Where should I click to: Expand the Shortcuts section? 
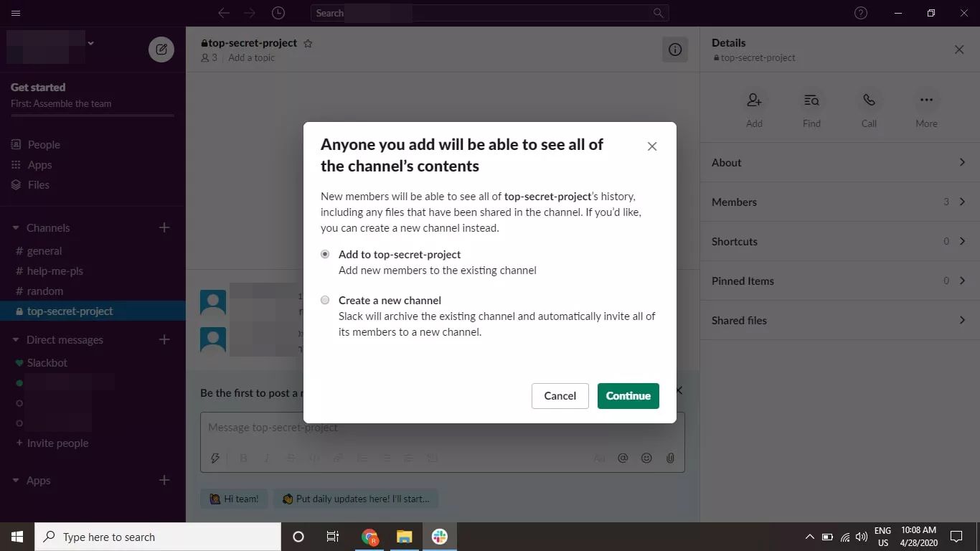coord(840,241)
